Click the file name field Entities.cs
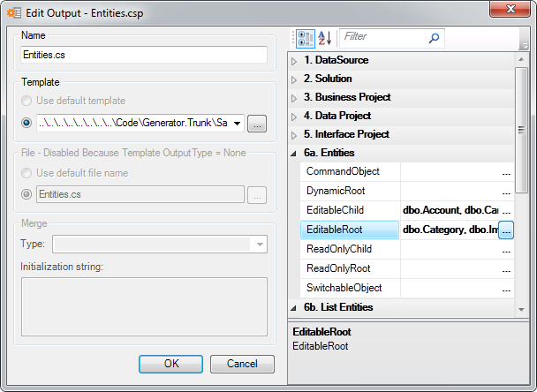Screen dimensions: 537x392 pyautogui.click(x=140, y=194)
